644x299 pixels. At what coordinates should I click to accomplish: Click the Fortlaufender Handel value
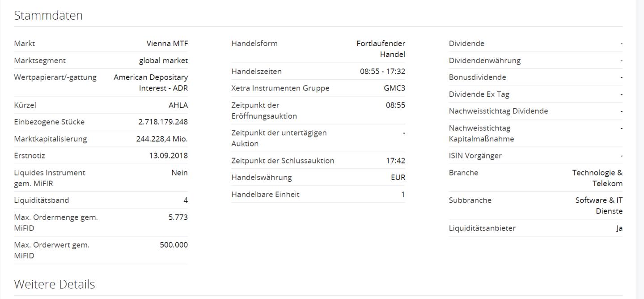381,49
